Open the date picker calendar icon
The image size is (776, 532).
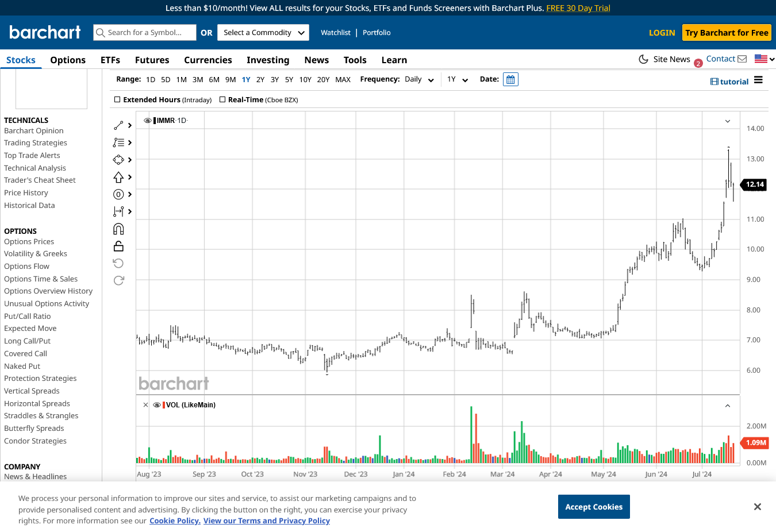tap(510, 79)
